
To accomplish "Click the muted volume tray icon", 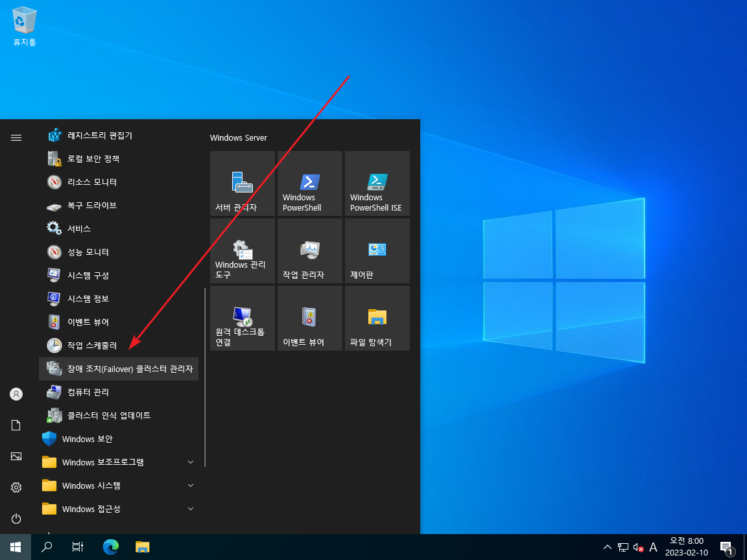I will pos(638,547).
